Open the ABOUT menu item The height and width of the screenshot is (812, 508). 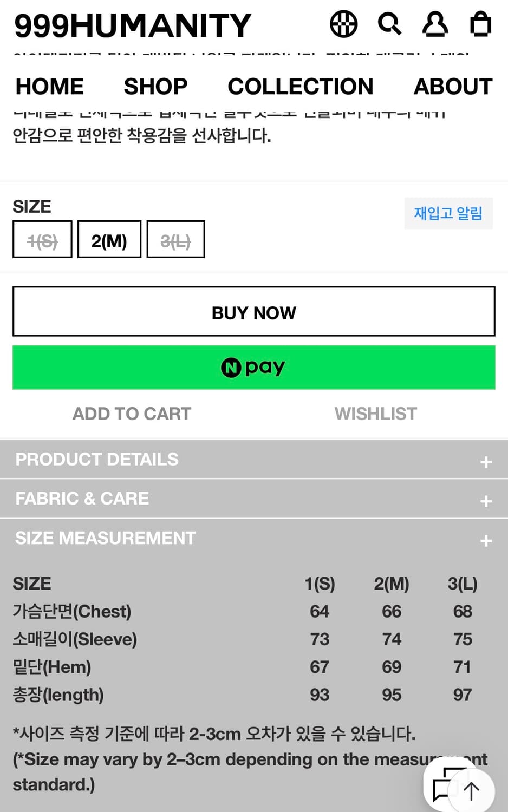[453, 87]
